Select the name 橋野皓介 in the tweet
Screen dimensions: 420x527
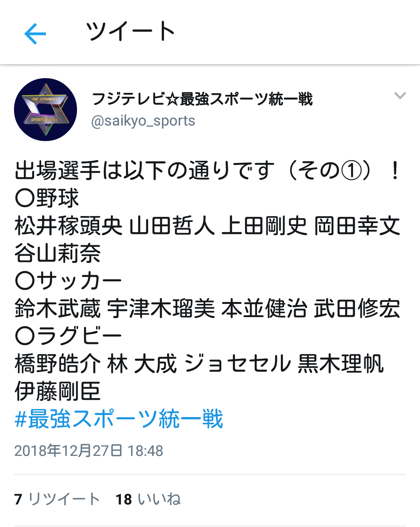click(x=58, y=364)
